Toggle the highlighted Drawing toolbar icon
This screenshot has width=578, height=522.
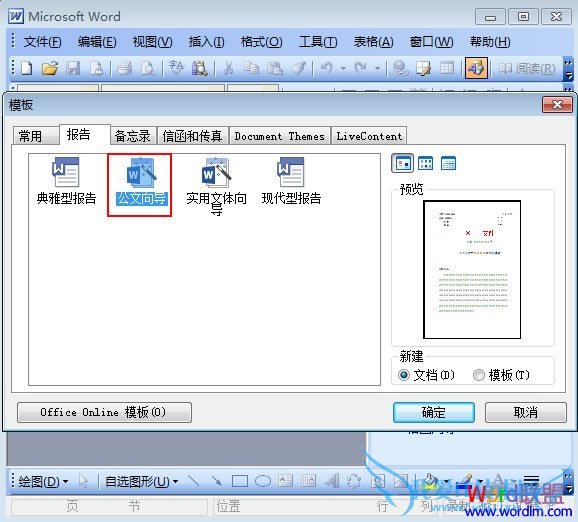pyautogui.click(x=476, y=68)
